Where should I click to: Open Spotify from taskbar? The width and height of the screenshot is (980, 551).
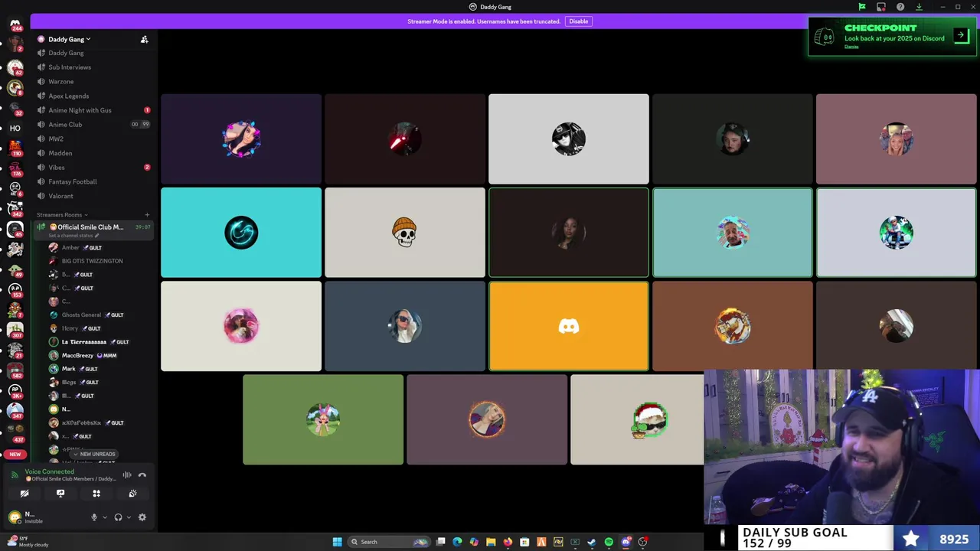click(x=609, y=542)
